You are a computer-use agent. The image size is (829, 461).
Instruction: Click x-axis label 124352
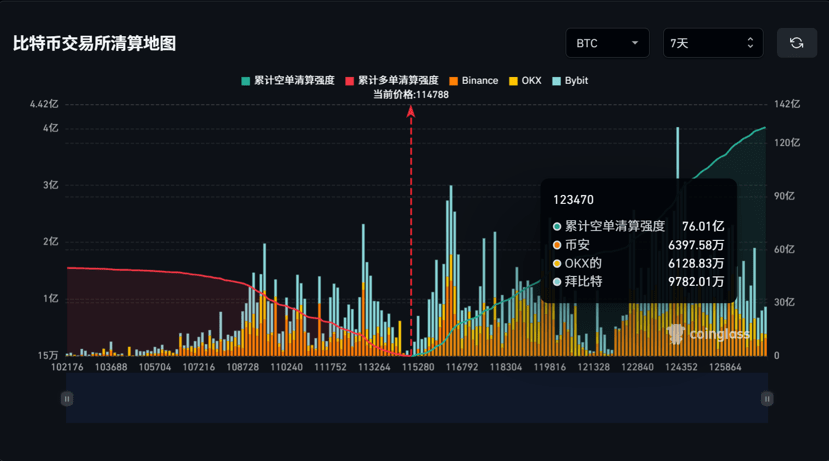681,367
